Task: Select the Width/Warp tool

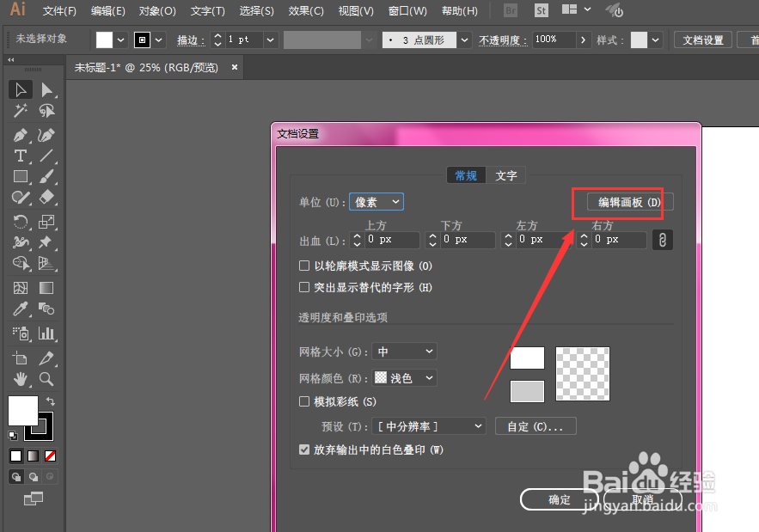Action: coord(21,242)
